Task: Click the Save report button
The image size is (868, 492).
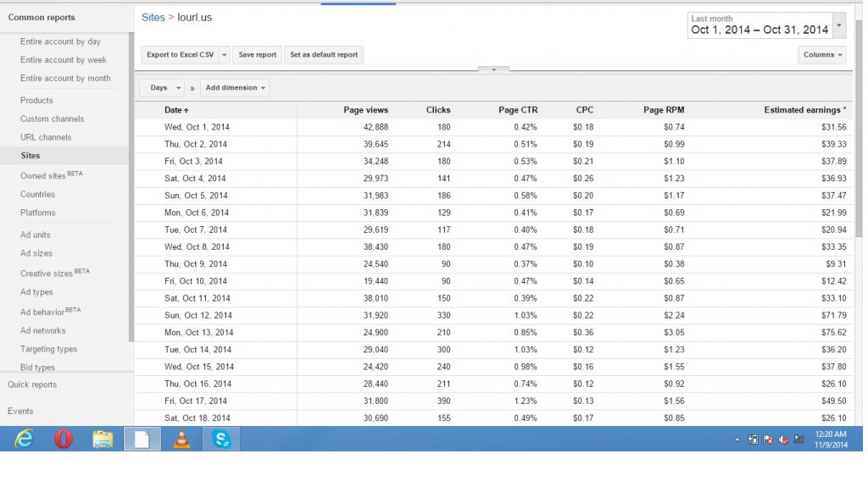Action: [x=258, y=55]
